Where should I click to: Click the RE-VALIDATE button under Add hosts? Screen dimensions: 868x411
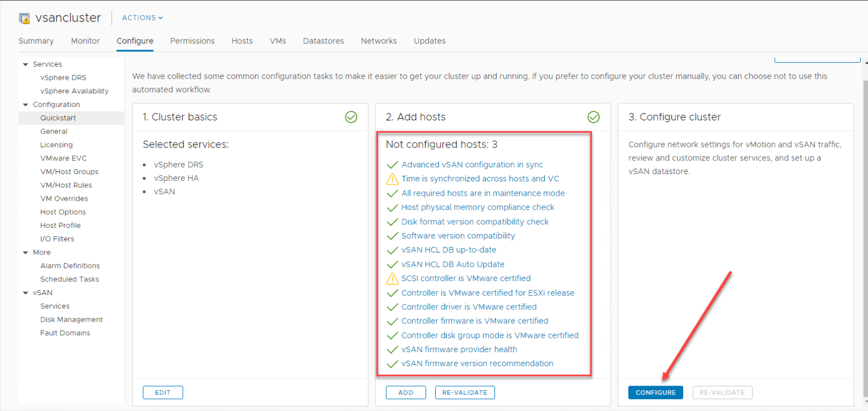[465, 392]
